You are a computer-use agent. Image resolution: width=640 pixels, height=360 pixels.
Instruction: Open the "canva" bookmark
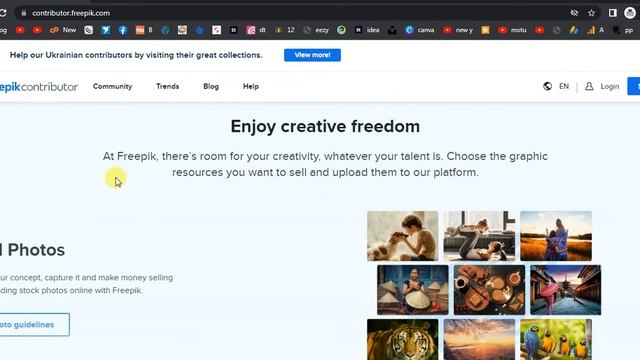click(x=420, y=30)
